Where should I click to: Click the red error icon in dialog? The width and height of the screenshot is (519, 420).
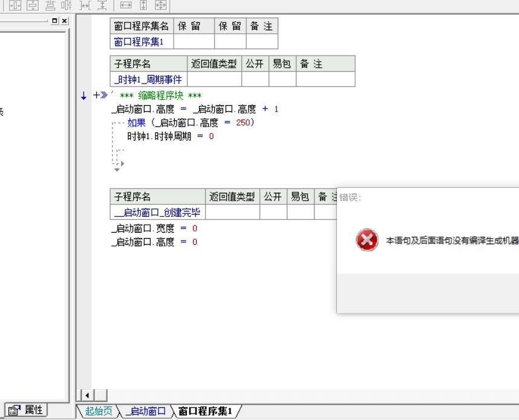[367, 240]
